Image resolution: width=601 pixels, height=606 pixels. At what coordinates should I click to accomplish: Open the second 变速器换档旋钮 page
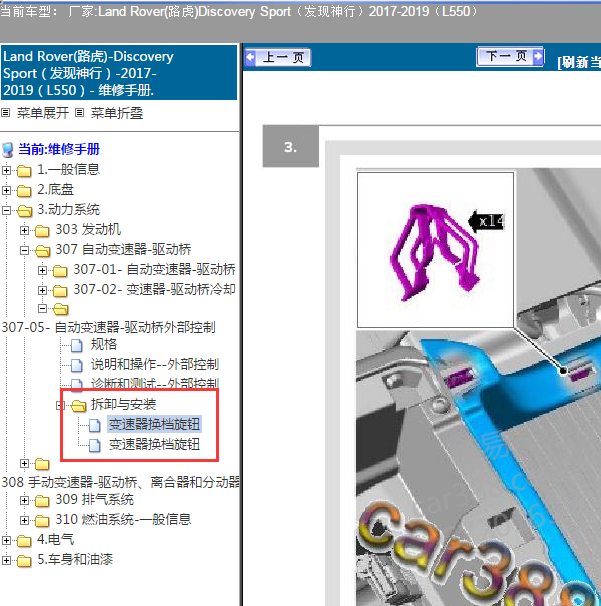click(154, 444)
